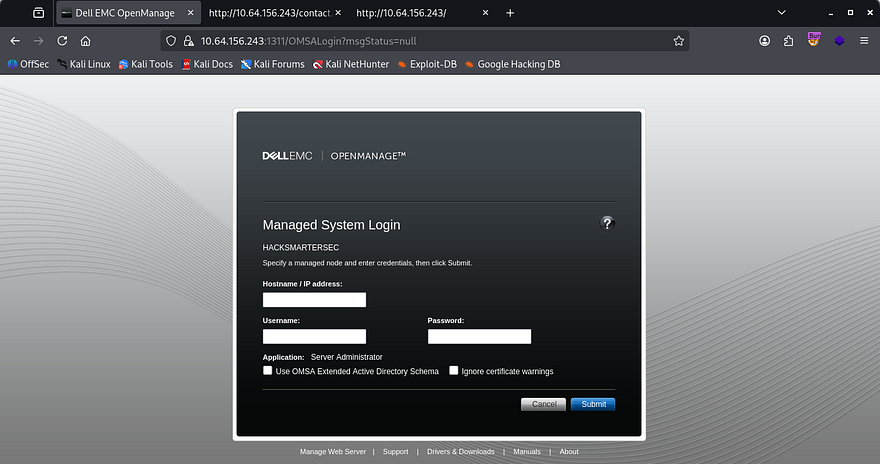Image resolution: width=880 pixels, height=464 pixels.
Task: Open the browser extensions puzzle icon
Action: tap(789, 41)
